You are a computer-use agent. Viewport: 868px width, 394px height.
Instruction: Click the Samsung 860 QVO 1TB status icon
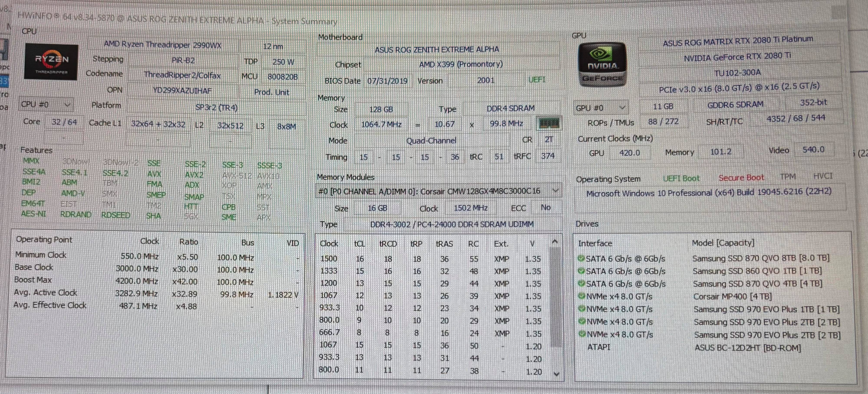581,271
